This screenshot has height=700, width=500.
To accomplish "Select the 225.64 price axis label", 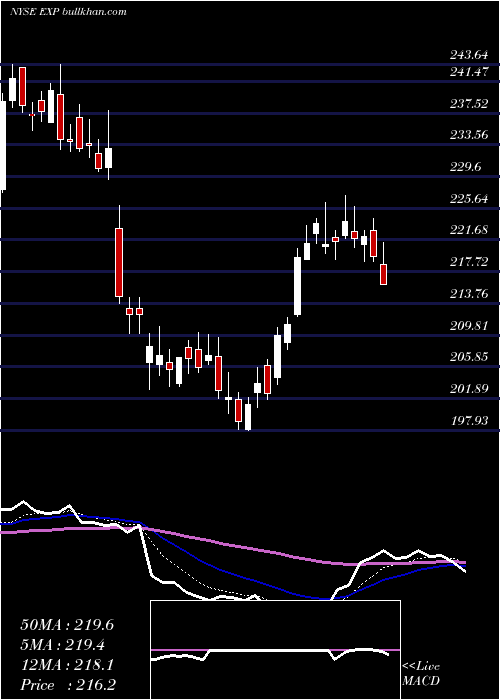I will [x=469, y=198].
